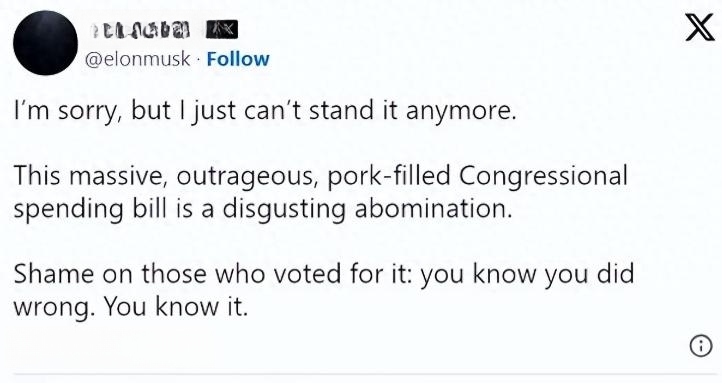
Task: Open the X logo in the corner
Action: click(x=699, y=27)
